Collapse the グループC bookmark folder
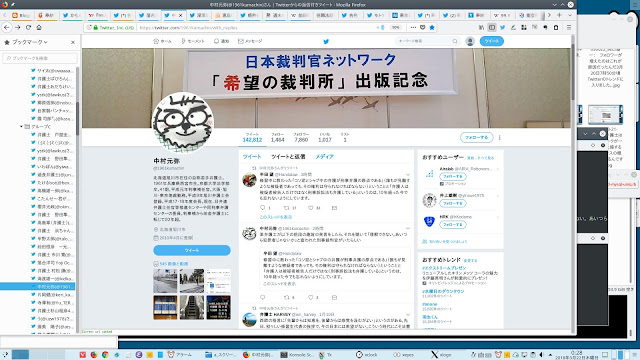The height and width of the screenshot is (360, 640). coord(21,127)
